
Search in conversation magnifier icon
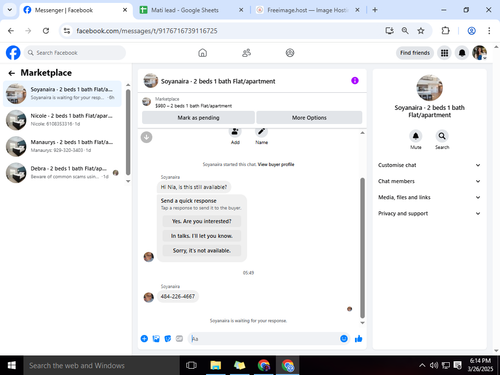pyautogui.click(x=442, y=136)
